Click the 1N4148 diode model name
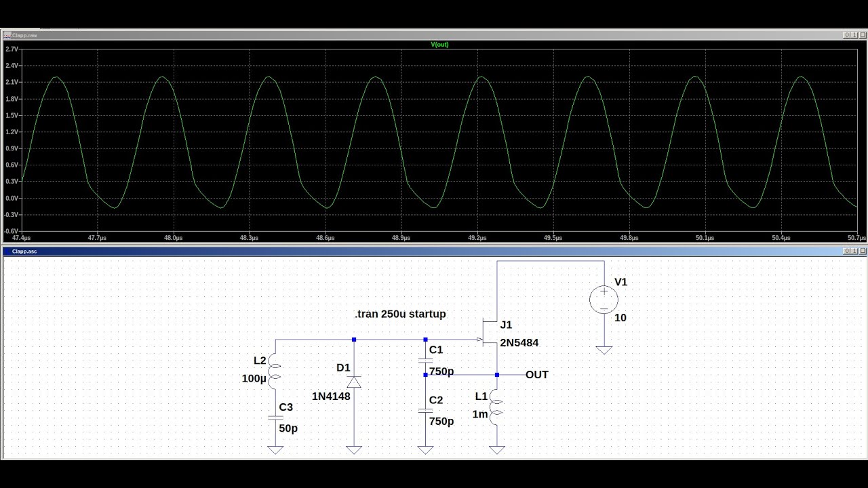The width and height of the screenshot is (868, 488). [x=331, y=396]
